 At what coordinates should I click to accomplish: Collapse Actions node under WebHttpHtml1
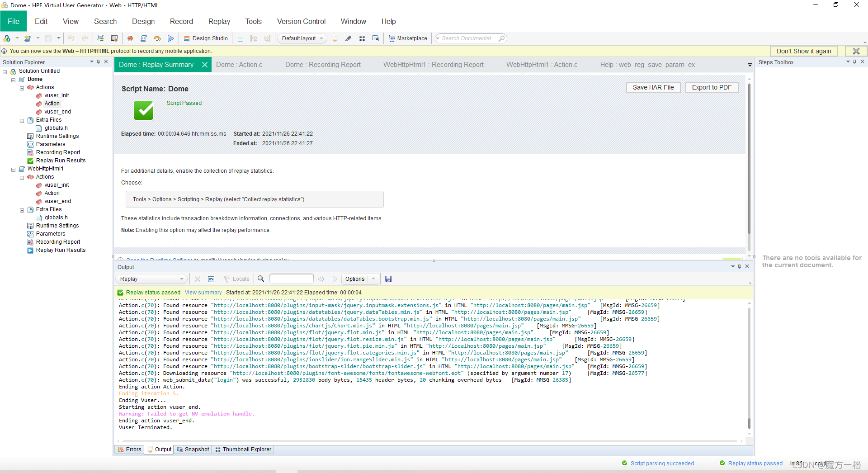pyautogui.click(x=22, y=178)
